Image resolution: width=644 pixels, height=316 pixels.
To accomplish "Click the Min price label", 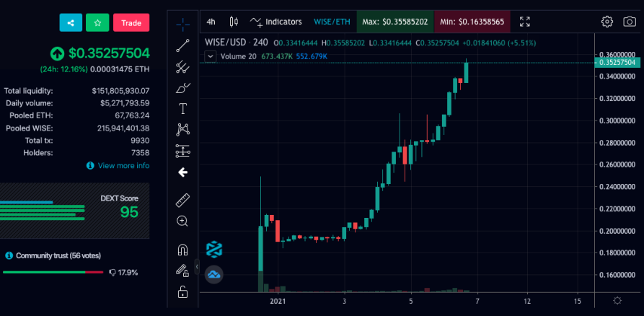I will point(472,22).
